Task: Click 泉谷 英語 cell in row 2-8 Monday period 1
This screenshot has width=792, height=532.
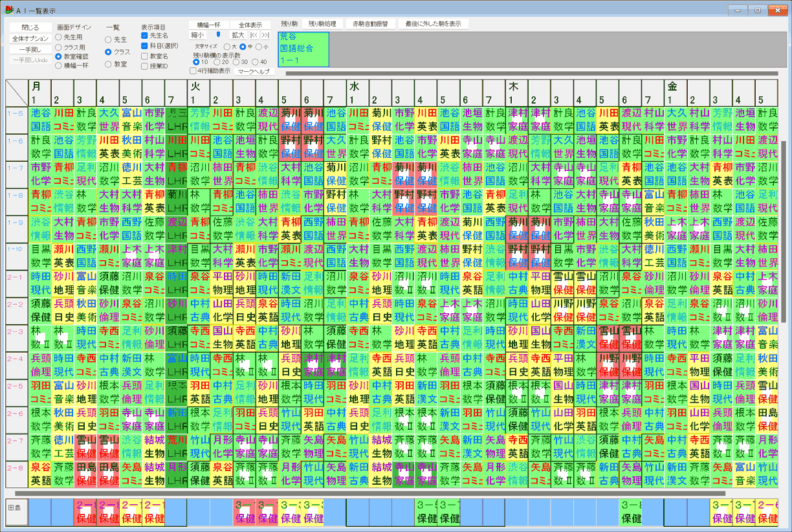Action: tap(40, 474)
